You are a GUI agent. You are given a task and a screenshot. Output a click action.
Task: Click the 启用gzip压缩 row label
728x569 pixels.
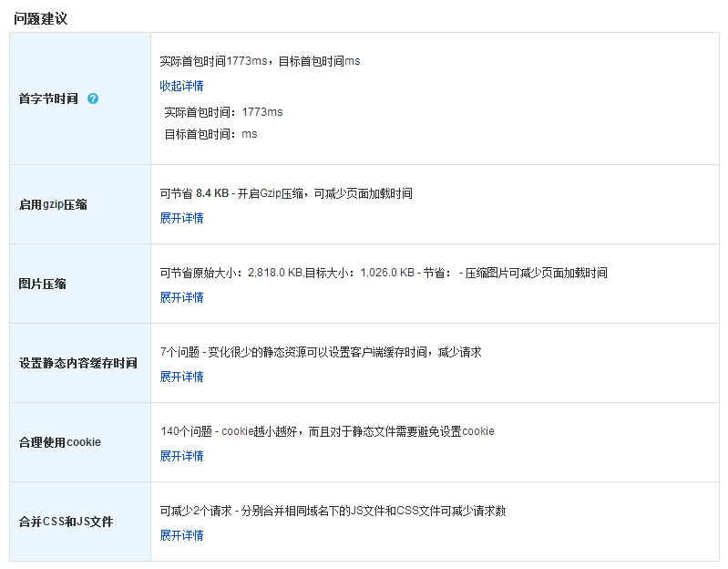click(x=53, y=204)
